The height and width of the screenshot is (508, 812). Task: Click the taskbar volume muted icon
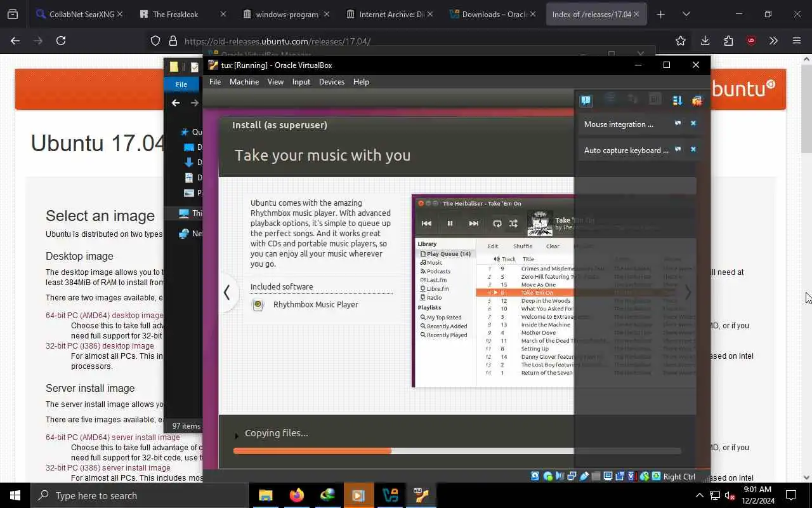tap(730, 495)
